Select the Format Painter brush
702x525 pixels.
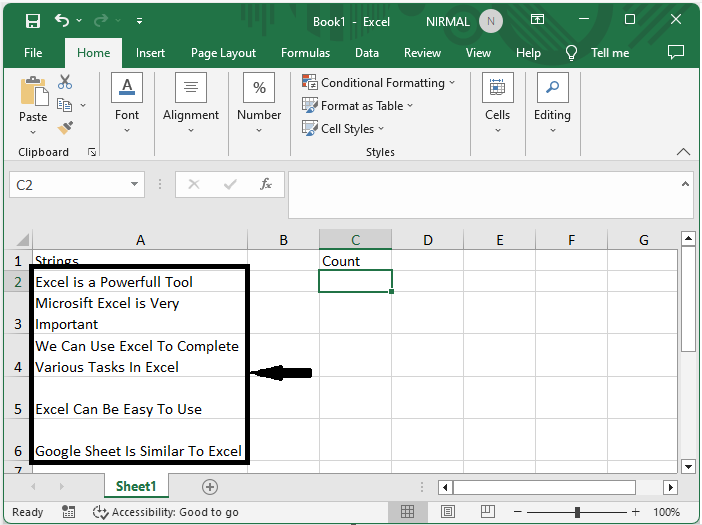point(65,128)
